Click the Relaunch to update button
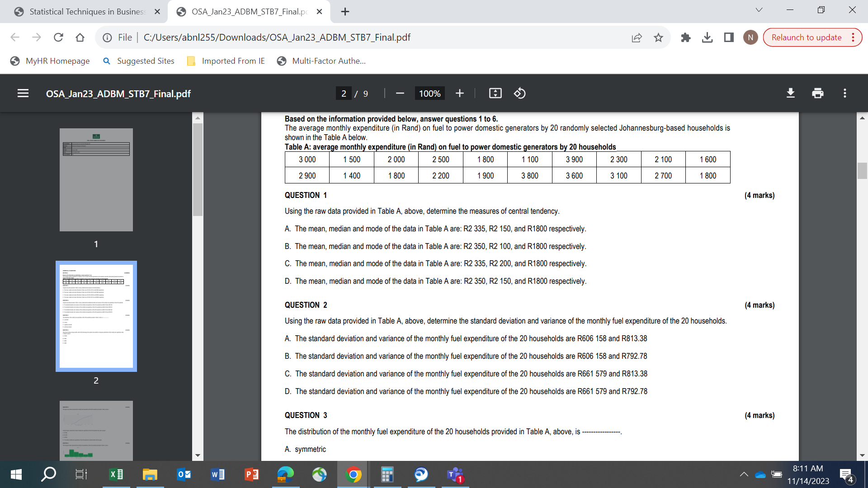Screen dimensions: 868x488 (806, 38)
